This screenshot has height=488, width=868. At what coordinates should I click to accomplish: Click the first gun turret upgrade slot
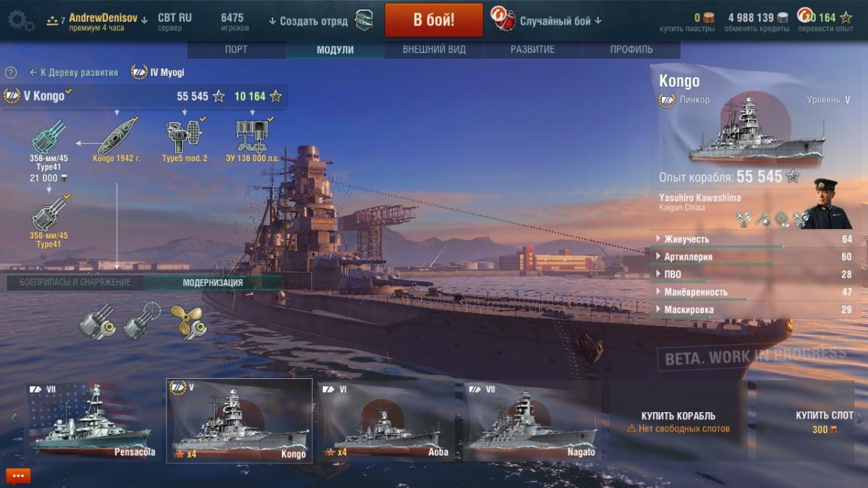coord(97,322)
